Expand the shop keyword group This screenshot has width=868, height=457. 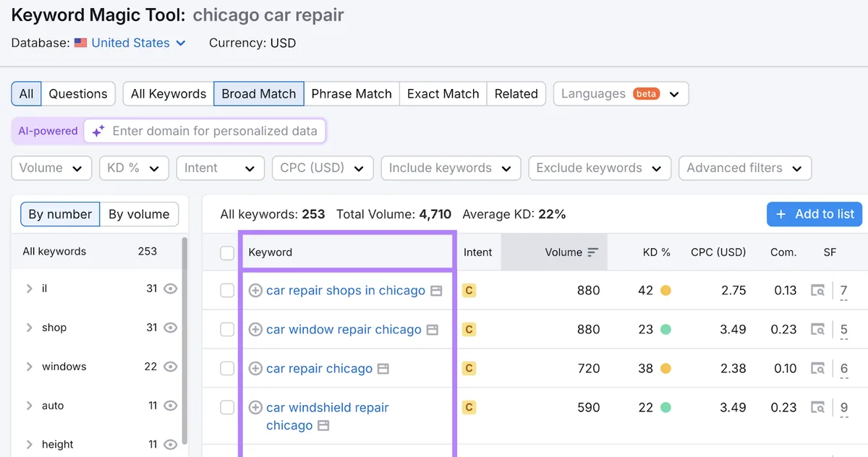coord(29,328)
